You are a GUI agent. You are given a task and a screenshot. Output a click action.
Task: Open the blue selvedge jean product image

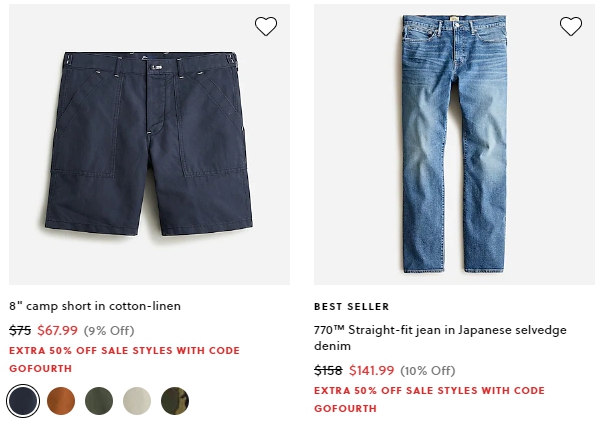(454, 144)
